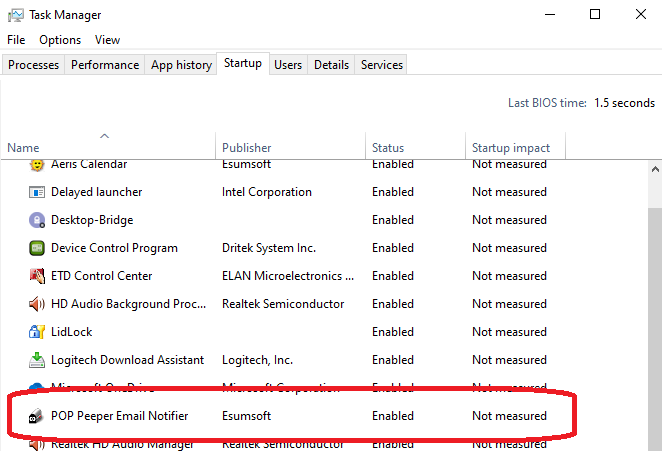Click Not measured in POP Peeper row
This screenshot has width=662, height=451.
point(509,416)
